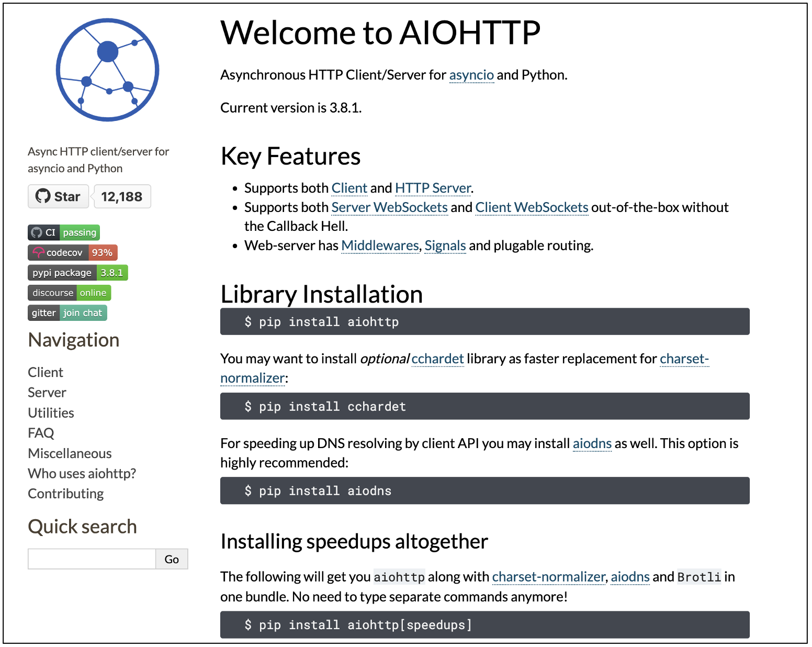Viewport: 812px width, 647px height.
Task: Follow the asyncio link in the intro
Action: coord(471,75)
